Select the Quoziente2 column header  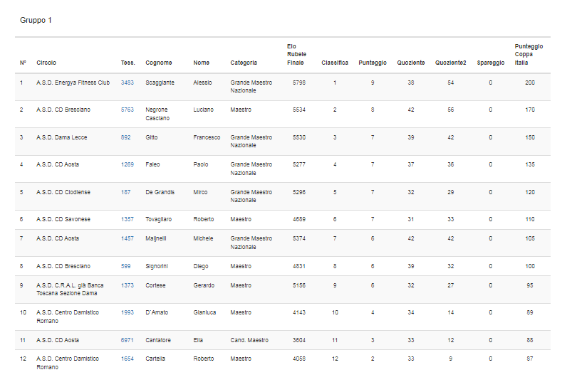[450, 63]
